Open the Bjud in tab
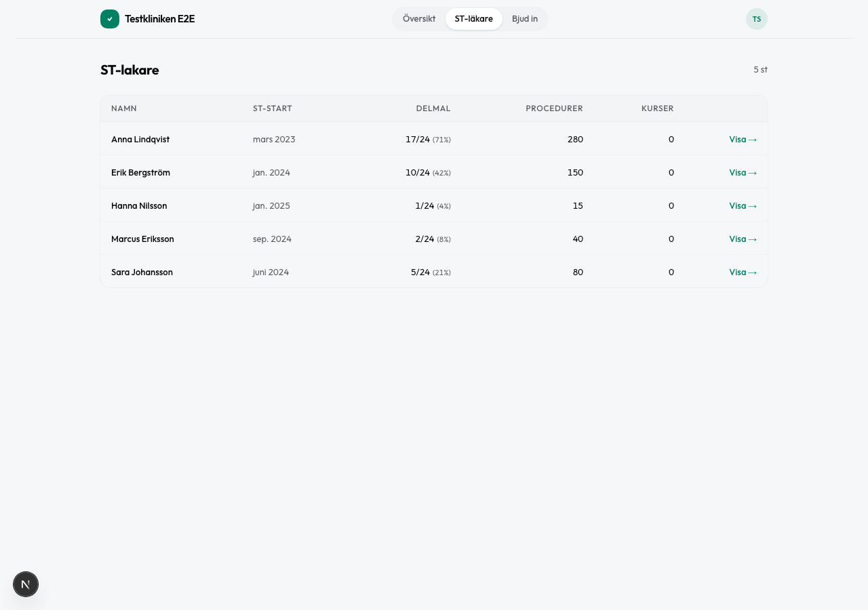Screen dimensions: 868x610 pyautogui.click(x=524, y=19)
